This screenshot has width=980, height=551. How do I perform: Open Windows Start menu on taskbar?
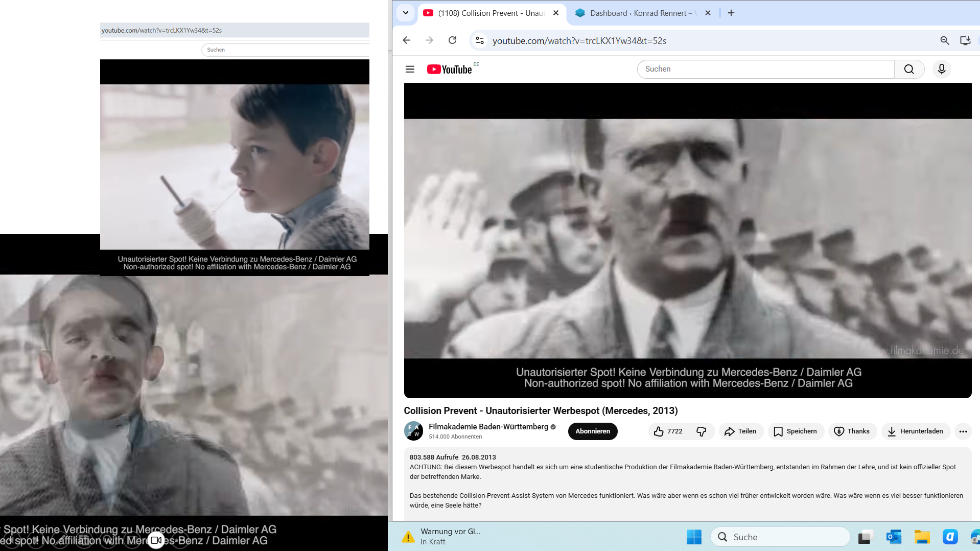point(693,537)
